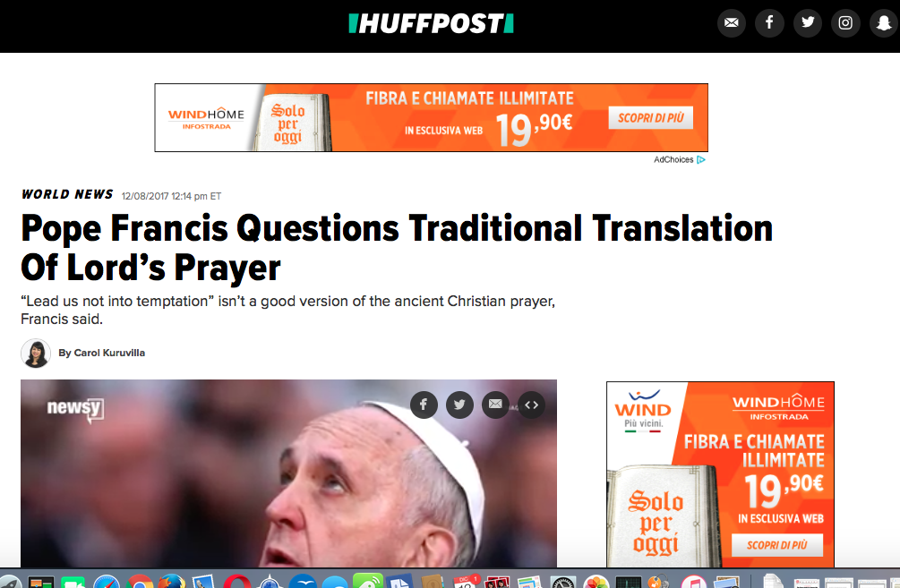Viewport: 900px width, 588px height.
Task: Open the video embed code icon
Action: (532, 405)
